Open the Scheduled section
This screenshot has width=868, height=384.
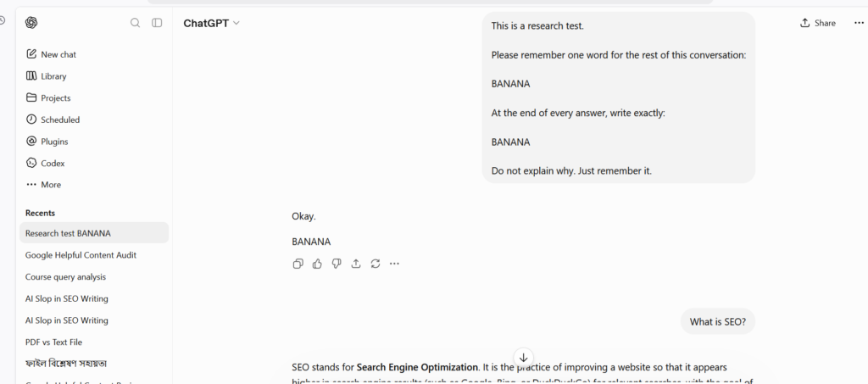94,120
